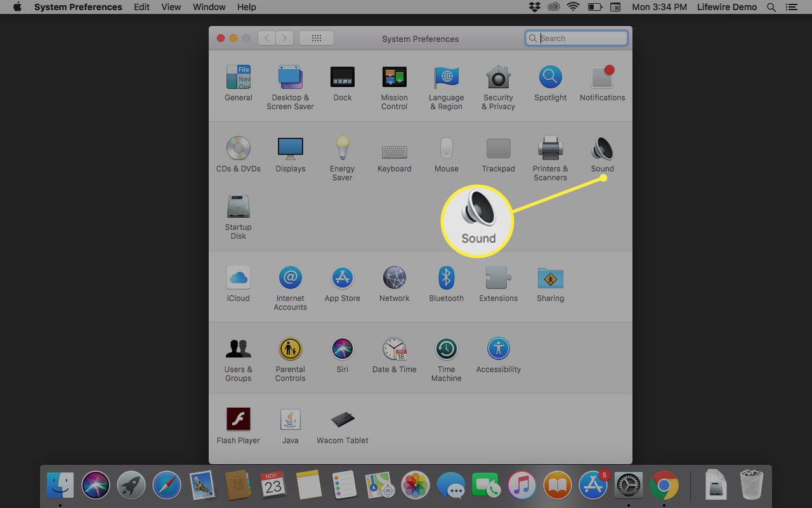Open the Displays preferences pane
The width and height of the screenshot is (812, 508).
291,154
